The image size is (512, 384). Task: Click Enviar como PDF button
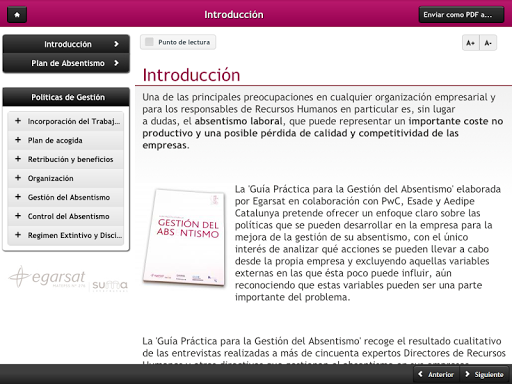[x=461, y=15]
